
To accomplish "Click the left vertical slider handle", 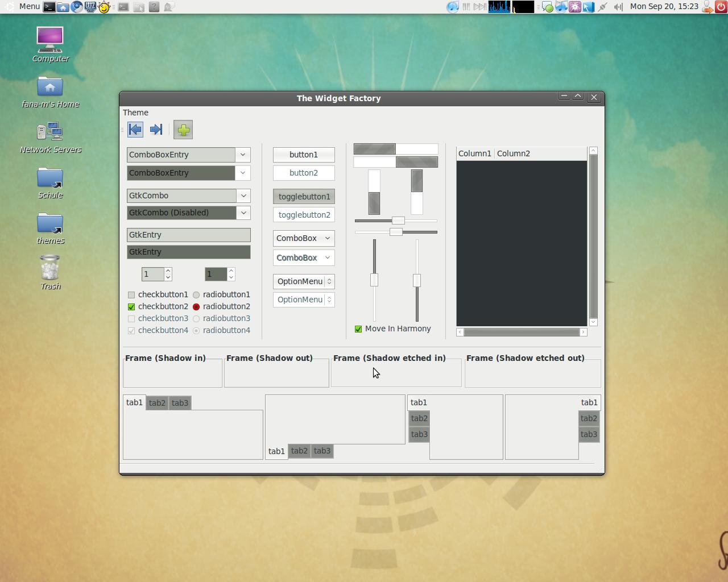I will click(x=374, y=280).
